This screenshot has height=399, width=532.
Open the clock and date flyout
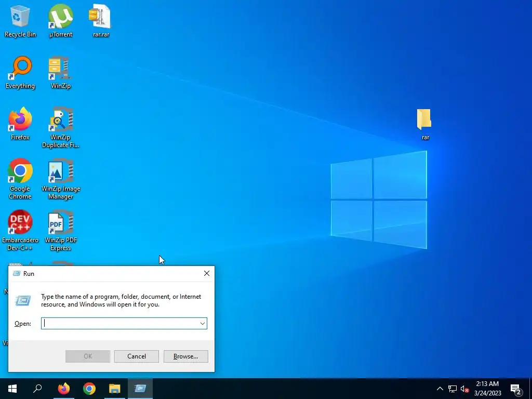(x=487, y=389)
